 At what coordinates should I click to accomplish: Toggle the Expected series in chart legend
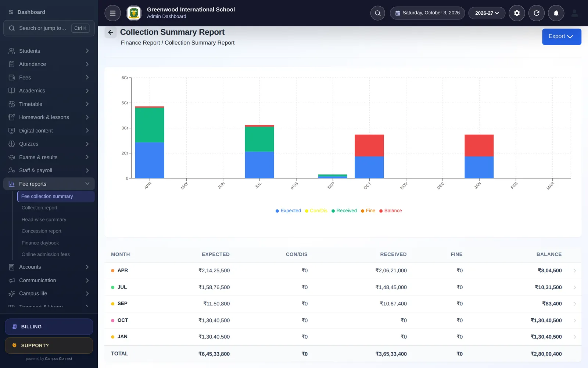[x=288, y=210]
